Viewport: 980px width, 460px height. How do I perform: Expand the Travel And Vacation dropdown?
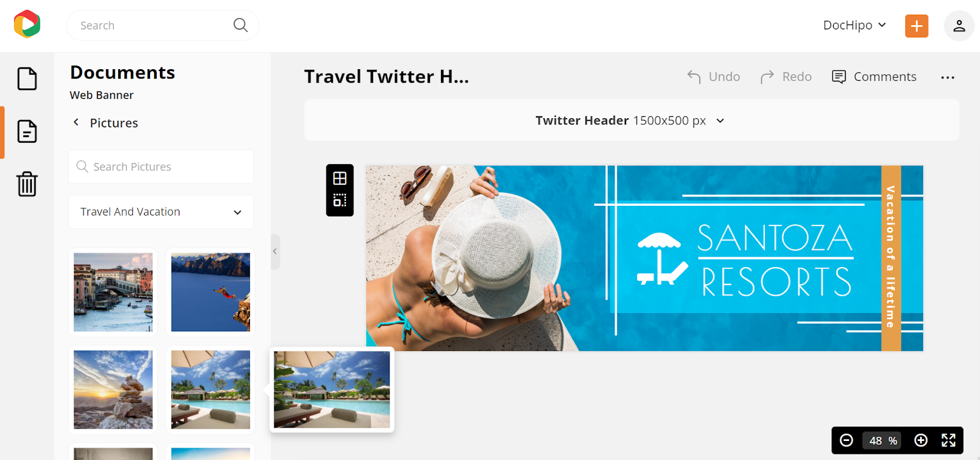[x=160, y=212]
